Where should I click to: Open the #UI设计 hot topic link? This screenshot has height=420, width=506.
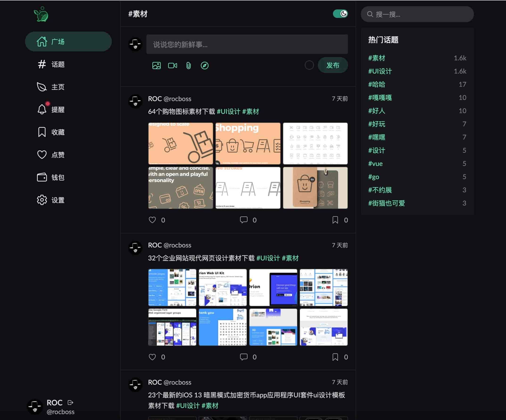coord(380,71)
